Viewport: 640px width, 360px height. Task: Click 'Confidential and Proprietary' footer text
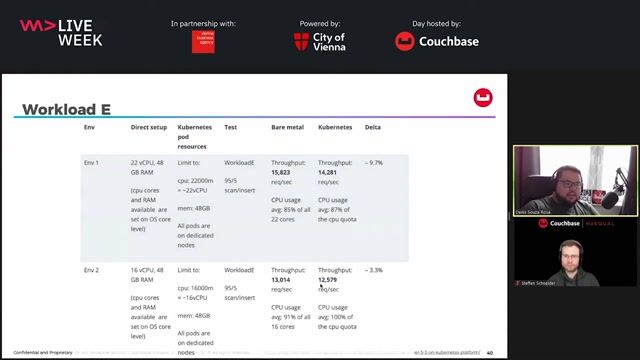coord(42,352)
